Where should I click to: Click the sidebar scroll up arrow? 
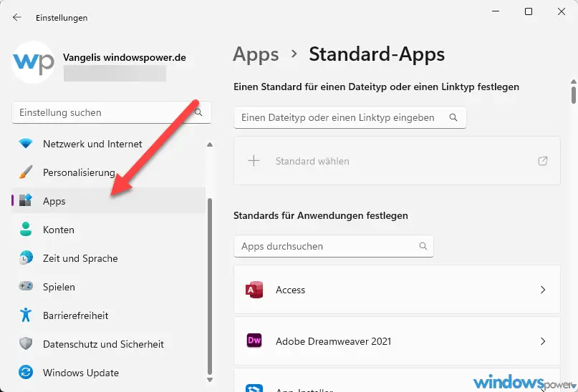[210, 144]
